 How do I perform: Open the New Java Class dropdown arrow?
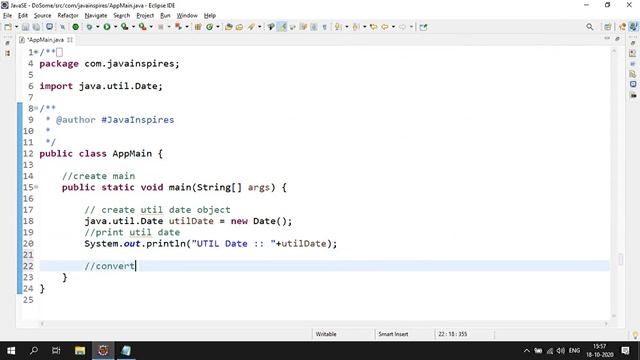tap(218, 27)
